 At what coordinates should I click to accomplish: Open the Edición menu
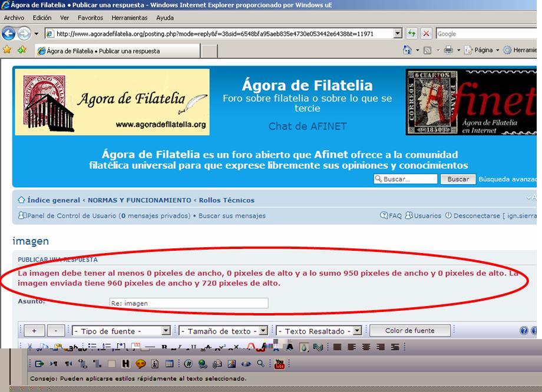42,18
